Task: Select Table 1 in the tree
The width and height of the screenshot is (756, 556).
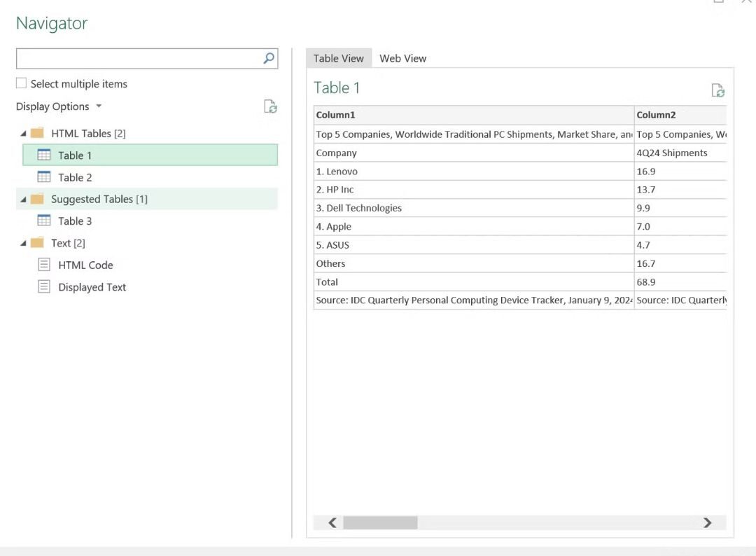Action: [75, 155]
